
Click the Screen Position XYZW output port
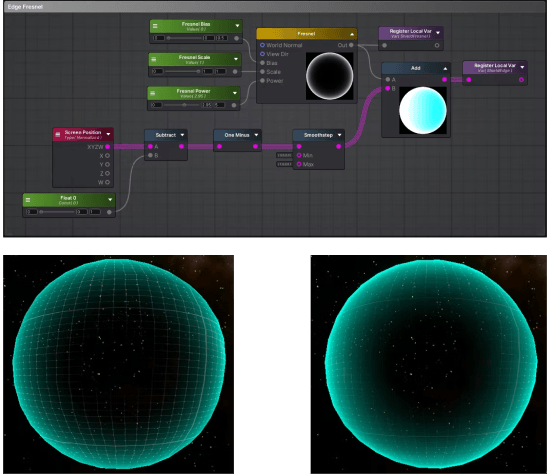tap(107, 147)
